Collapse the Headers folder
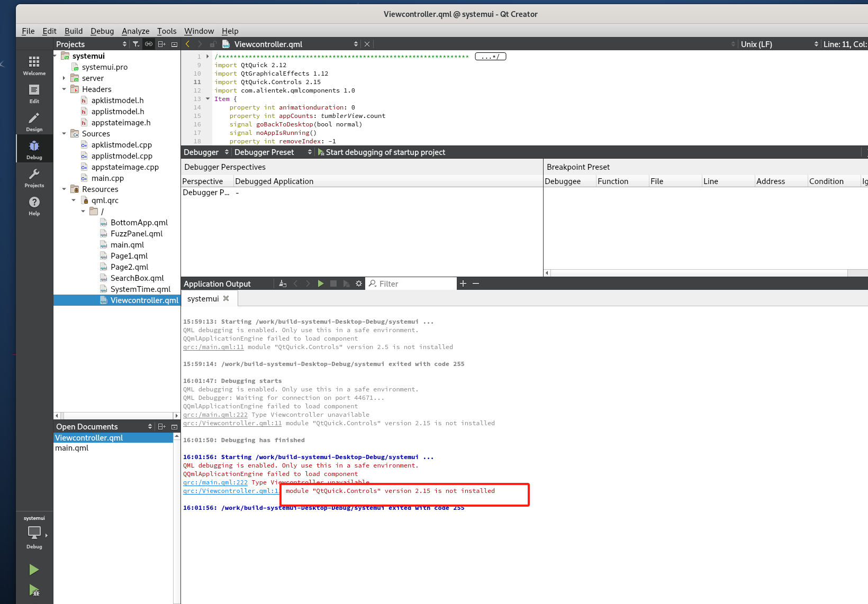868x604 pixels. pos(64,89)
